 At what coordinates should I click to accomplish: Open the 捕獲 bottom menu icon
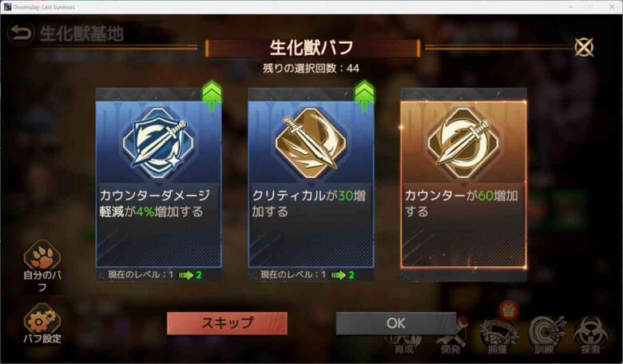pos(498,338)
